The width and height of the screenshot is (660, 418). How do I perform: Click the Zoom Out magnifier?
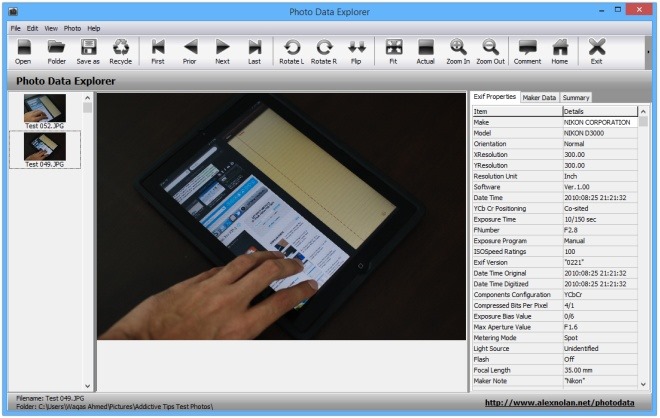click(490, 52)
